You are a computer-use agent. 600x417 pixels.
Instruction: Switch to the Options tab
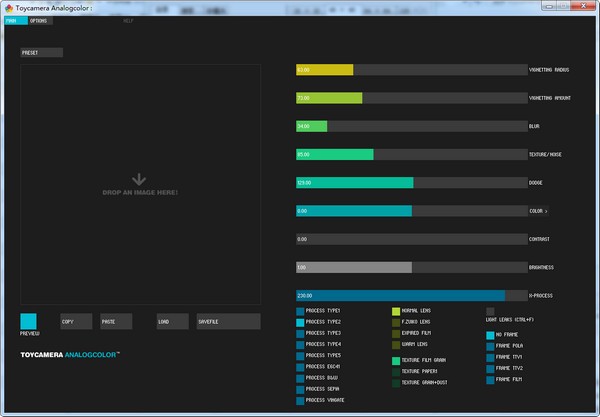point(38,20)
